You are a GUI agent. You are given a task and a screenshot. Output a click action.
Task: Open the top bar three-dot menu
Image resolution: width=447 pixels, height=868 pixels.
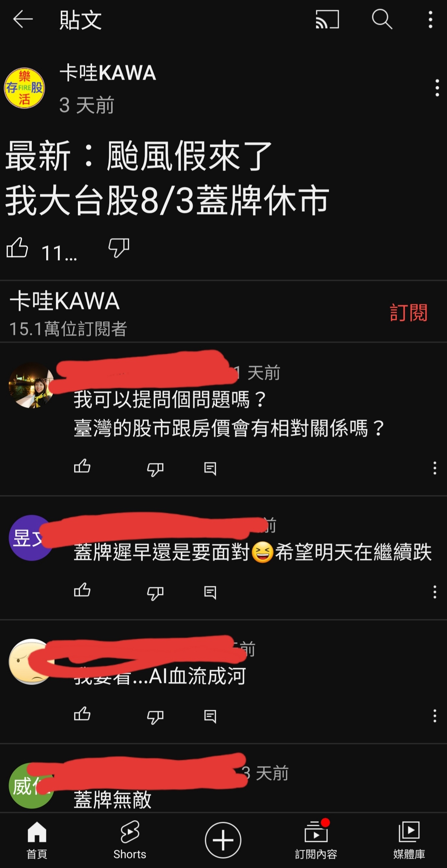pyautogui.click(x=430, y=19)
